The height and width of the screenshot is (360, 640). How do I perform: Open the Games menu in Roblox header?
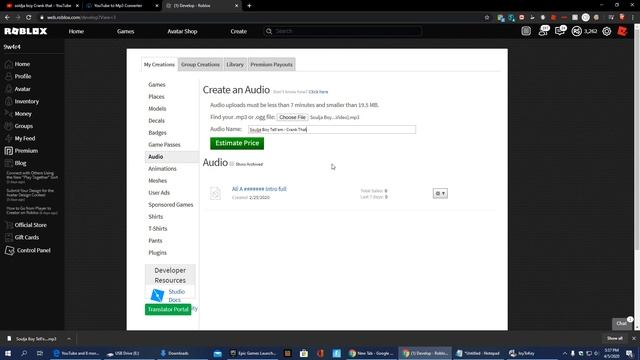point(125,31)
